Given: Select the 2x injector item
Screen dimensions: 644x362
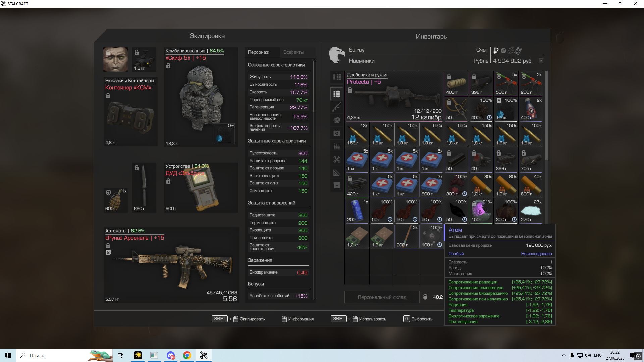Looking at the screenshot, I should [531, 83].
